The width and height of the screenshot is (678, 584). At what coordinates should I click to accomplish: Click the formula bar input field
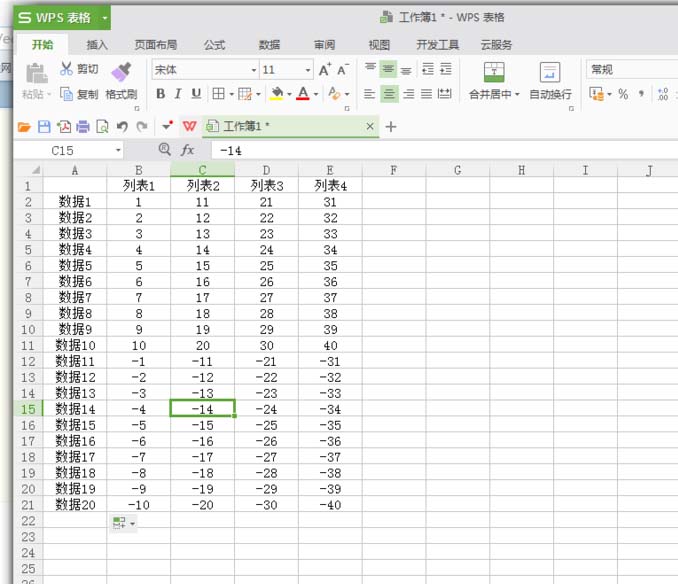[445, 150]
